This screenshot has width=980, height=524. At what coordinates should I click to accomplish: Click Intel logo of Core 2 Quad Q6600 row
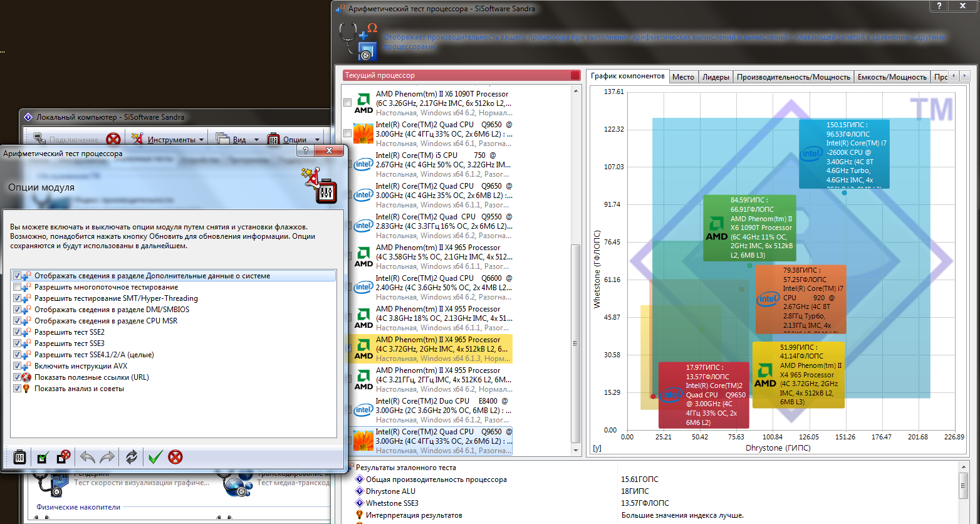[363, 287]
